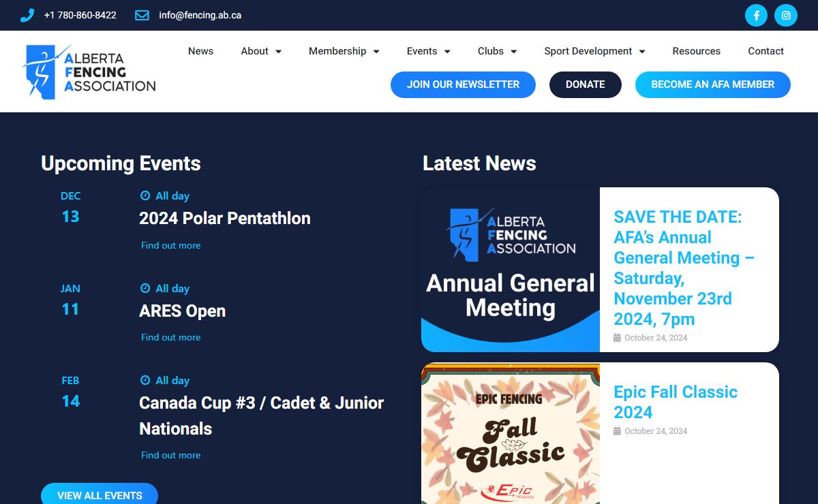This screenshot has height=504, width=818.
Task: Expand the Membership dropdown arrow
Action: [x=376, y=52]
